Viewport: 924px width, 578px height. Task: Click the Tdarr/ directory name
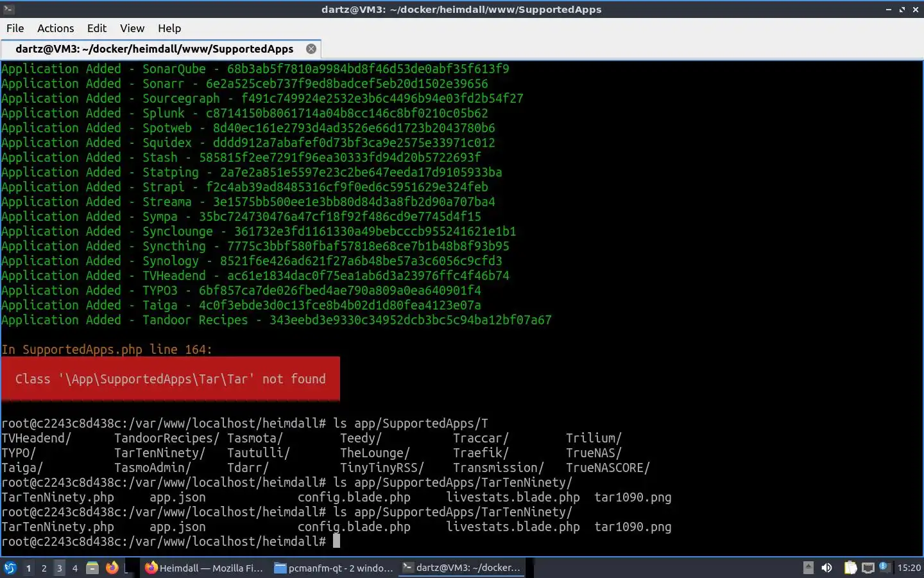pos(248,468)
